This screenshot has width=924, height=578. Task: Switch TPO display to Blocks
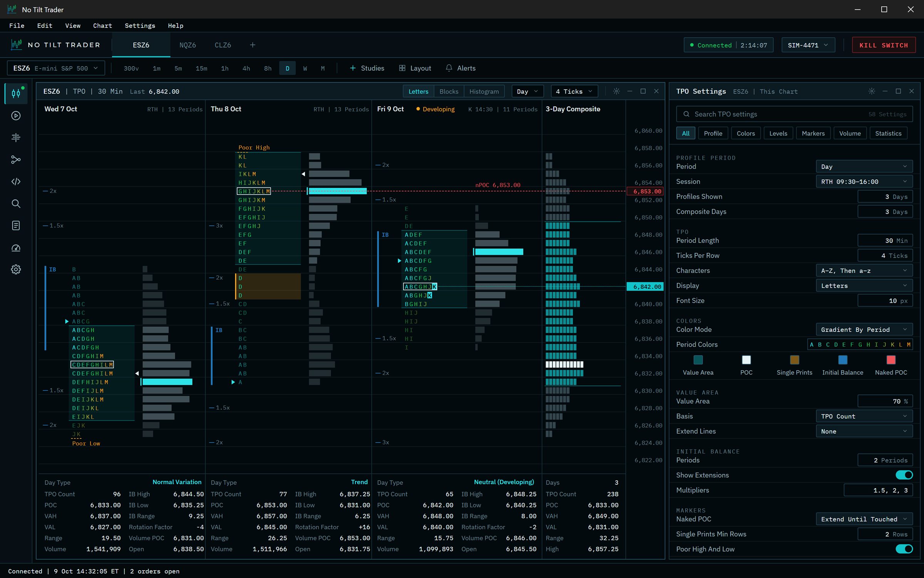point(449,91)
